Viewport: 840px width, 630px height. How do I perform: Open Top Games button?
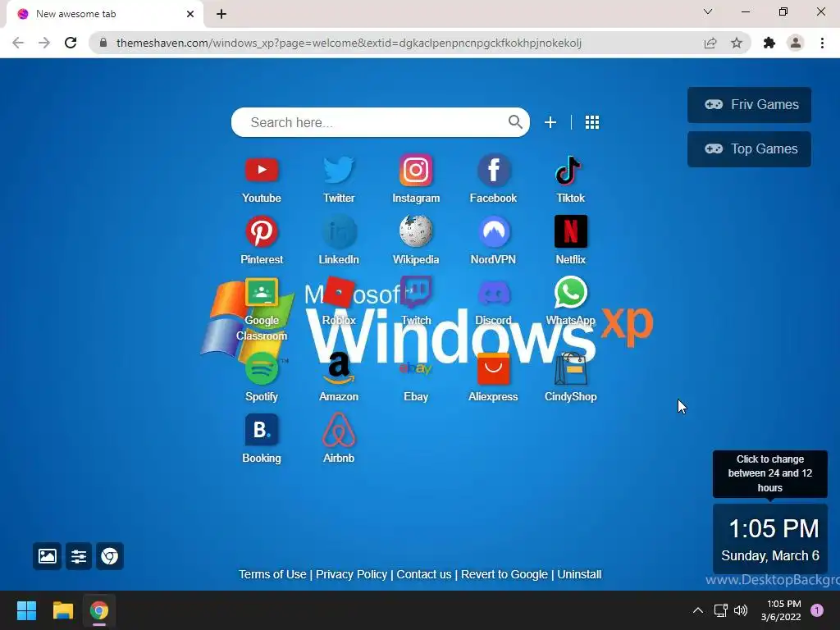pos(749,149)
